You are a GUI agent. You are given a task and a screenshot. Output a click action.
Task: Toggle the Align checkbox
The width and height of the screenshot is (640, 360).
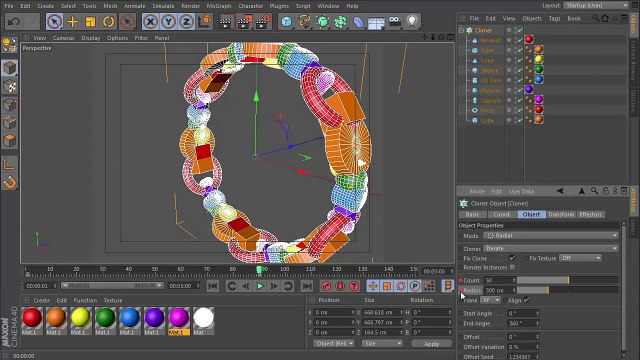(x=527, y=300)
